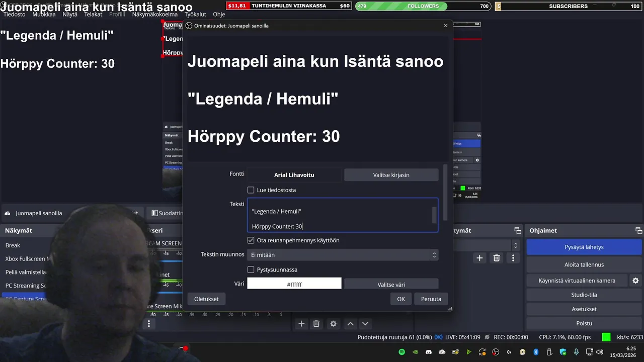Open the virtual camera settings gear icon
644x362 pixels.
635,281
